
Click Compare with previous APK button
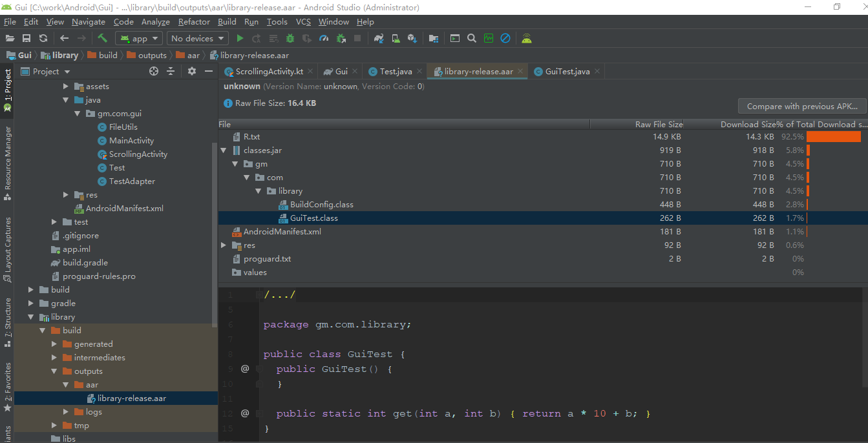(801, 106)
